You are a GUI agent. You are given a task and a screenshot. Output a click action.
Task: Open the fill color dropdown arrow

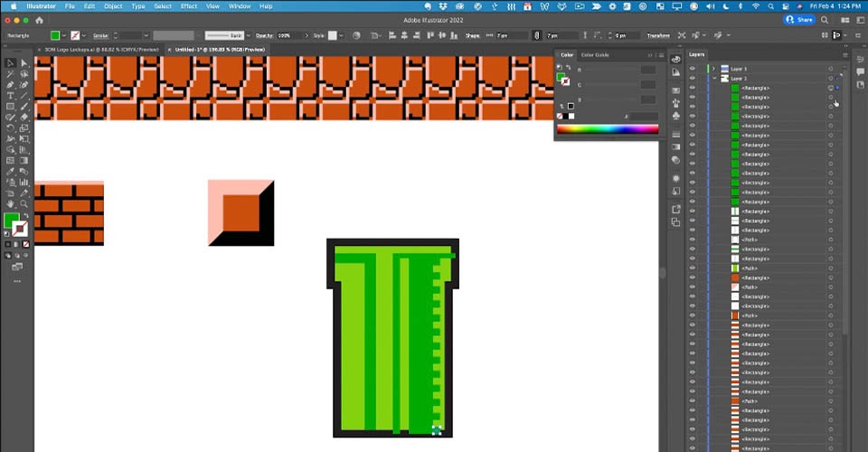[x=64, y=35]
